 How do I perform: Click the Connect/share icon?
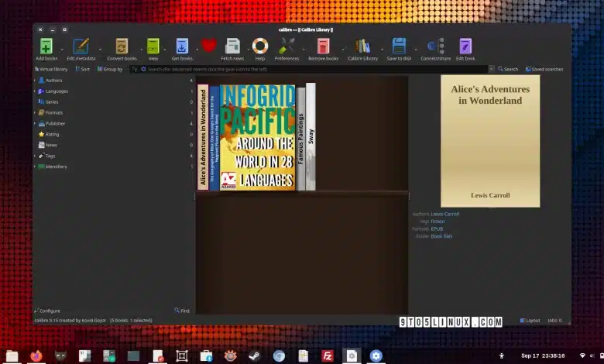[x=436, y=46]
